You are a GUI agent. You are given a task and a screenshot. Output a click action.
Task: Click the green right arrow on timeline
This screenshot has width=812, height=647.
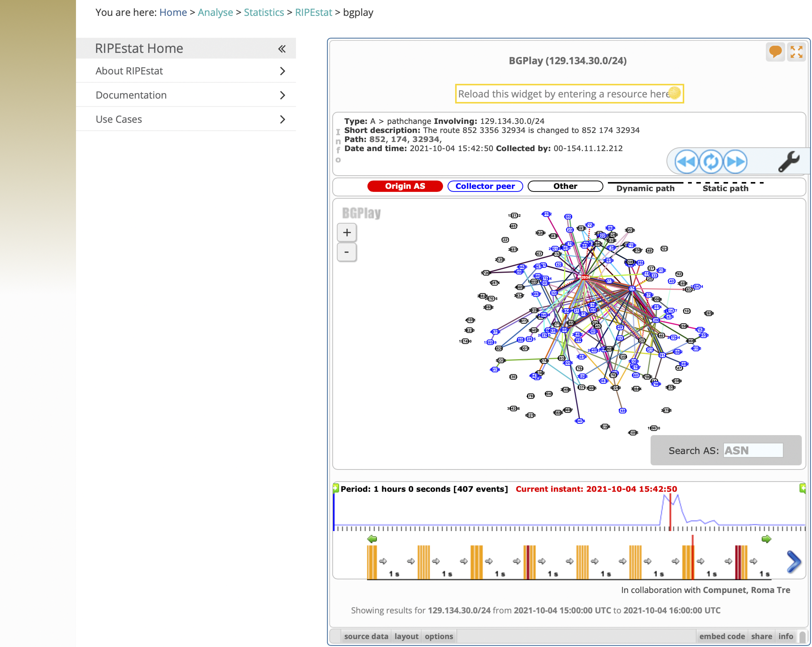coord(766,539)
